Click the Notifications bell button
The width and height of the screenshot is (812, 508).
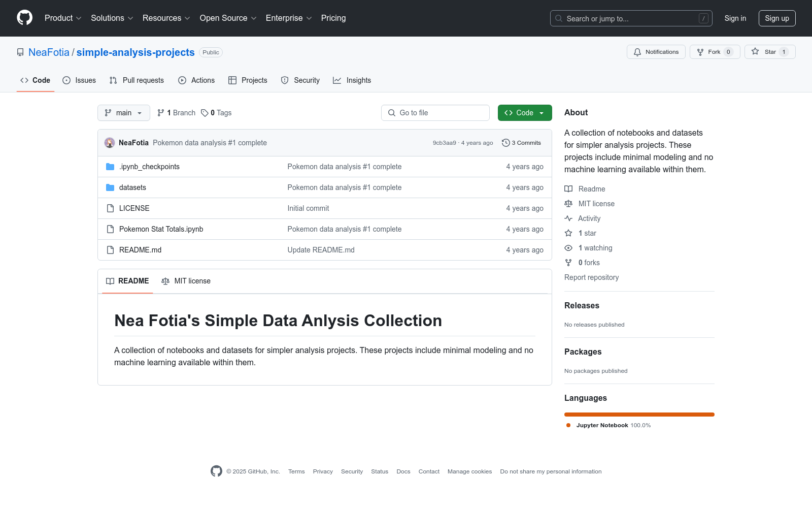tap(656, 52)
